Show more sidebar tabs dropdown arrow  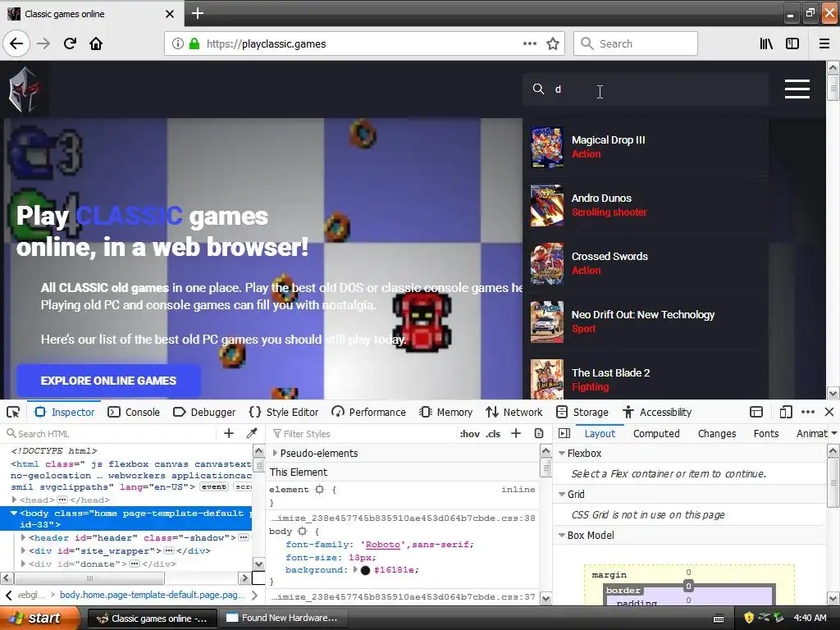coord(834,433)
